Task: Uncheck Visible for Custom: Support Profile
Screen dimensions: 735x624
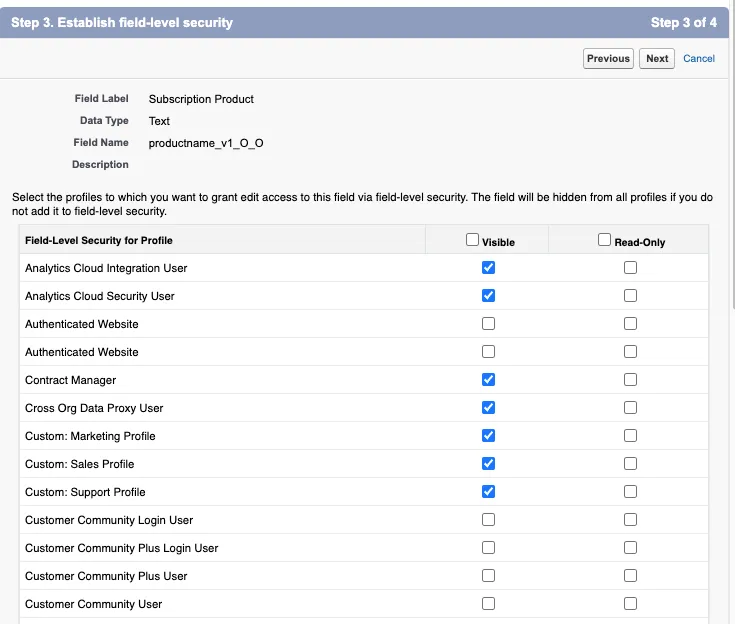Action: (x=488, y=492)
